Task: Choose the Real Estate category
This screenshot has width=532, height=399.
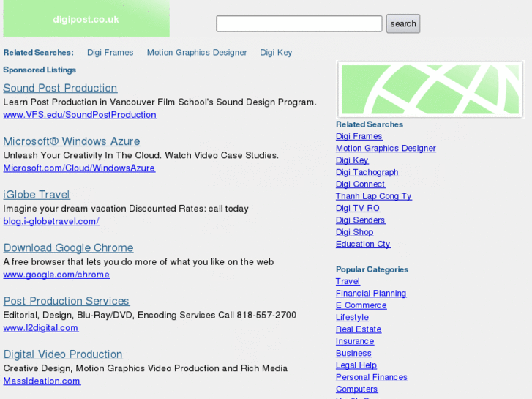Action: pos(359,329)
